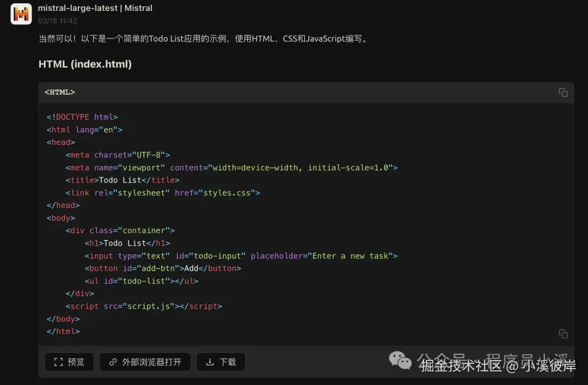Viewport: 588px width, 385px height.
Task: Open the preview with the 预览 button
Action: (x=69, y=362)
